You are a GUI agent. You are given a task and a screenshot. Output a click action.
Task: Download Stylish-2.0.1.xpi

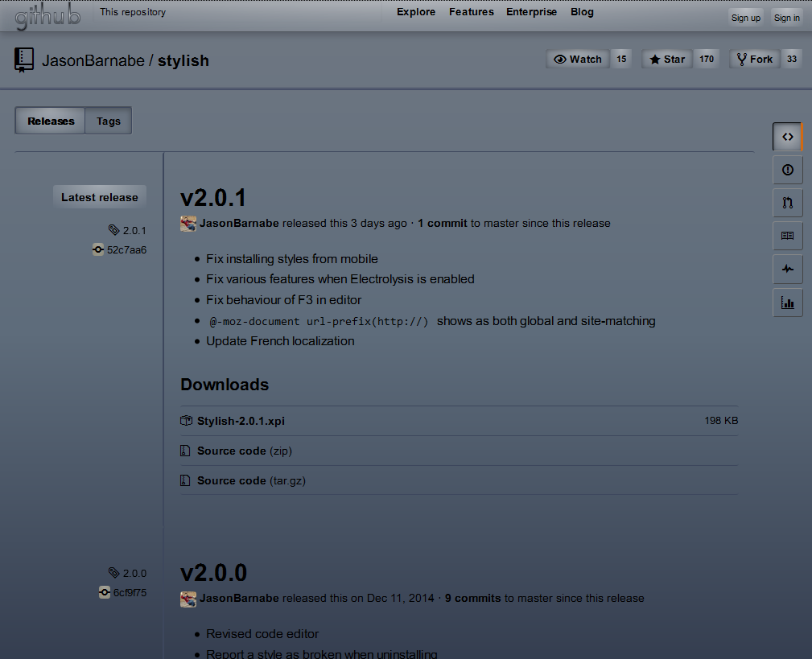tap(241, 421)
